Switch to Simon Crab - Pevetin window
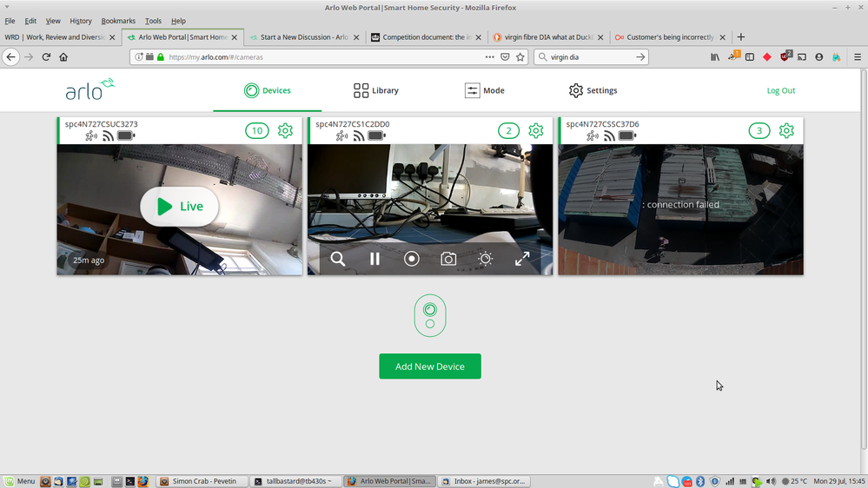 point(201,481)
